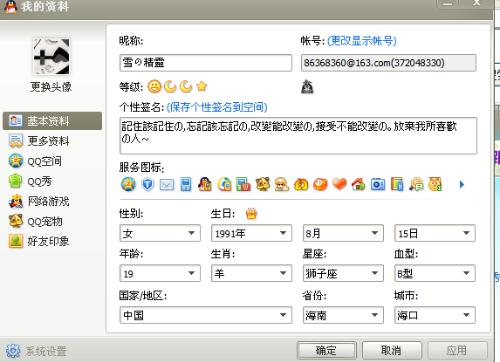Screen dimensions: 500x362
Task: Click the camera photo album service icon
Action: [x=378, y=184]
